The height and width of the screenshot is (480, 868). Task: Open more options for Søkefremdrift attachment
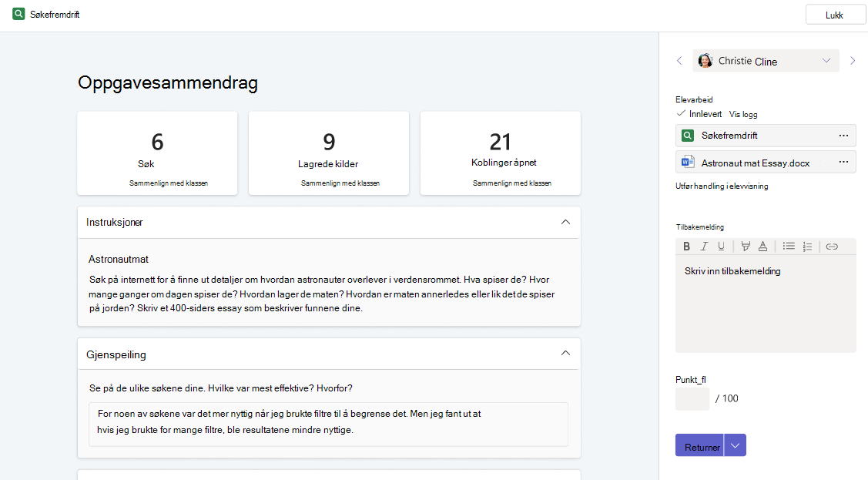coord(843,135)
